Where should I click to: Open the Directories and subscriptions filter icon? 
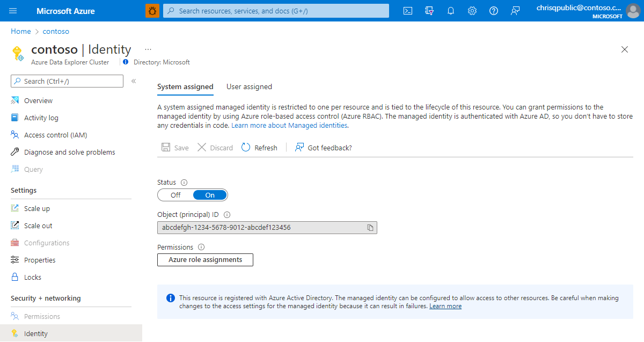[429, 11]
